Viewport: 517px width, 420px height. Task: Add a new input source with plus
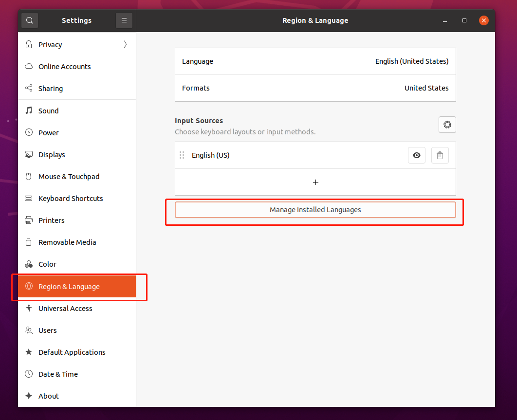pos(315,182)
